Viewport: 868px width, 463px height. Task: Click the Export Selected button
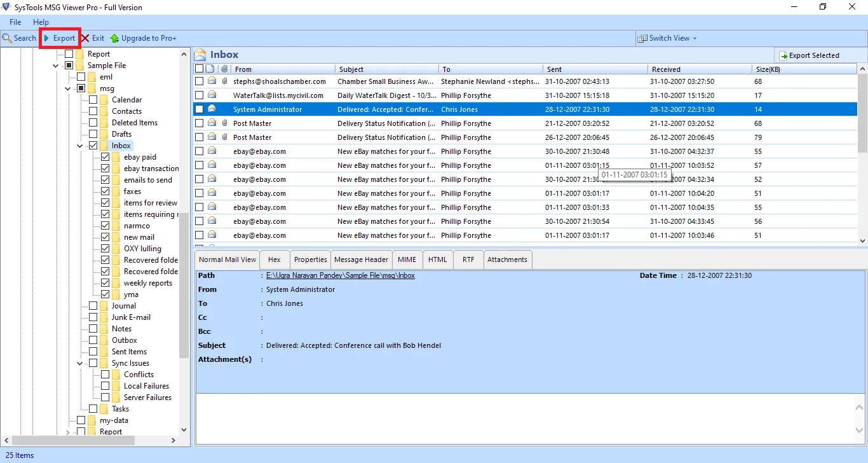coord(809,55)
